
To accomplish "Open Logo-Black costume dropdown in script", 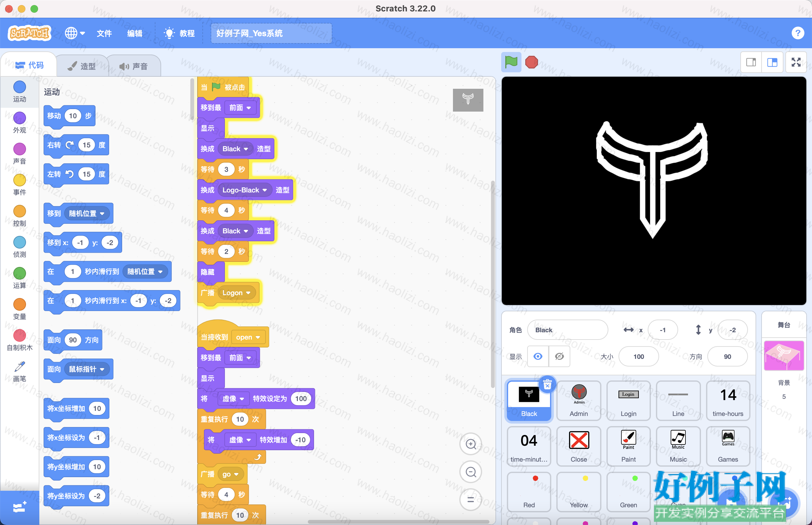I will coord(245,190).
